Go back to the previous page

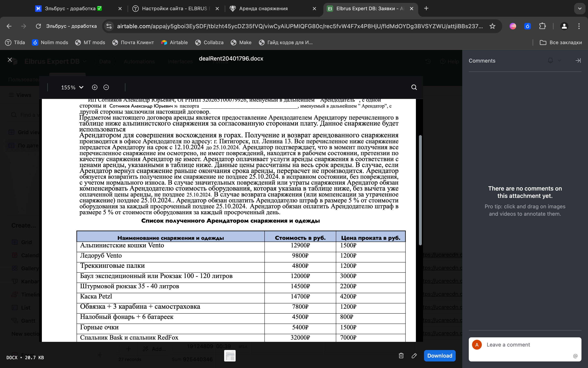pos(9,26)
